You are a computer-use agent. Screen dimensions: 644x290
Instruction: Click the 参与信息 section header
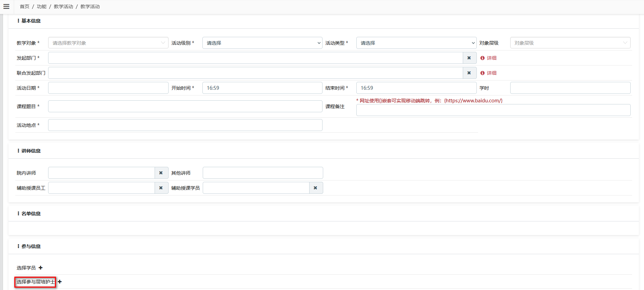tap(31, 246)
